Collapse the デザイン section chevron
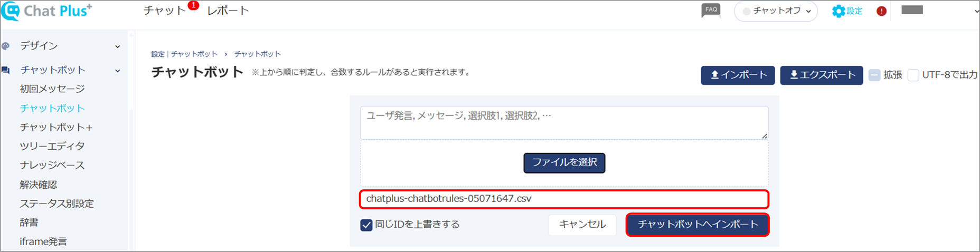The height and width of the screenshot is (252, 980). [117, 46]
